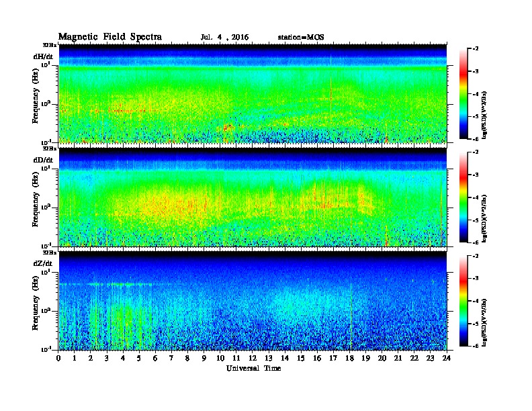The width and height of the screenshot is (532, 411).
Task: Click the "-6" value on the dZ/dt color bar
Action: tap(476, 346)
